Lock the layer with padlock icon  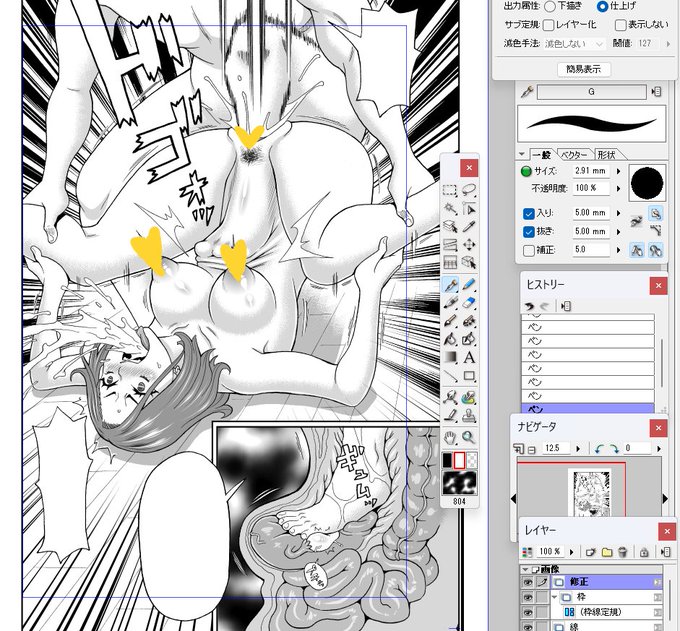pyautogui.click(x=644, y=552)
